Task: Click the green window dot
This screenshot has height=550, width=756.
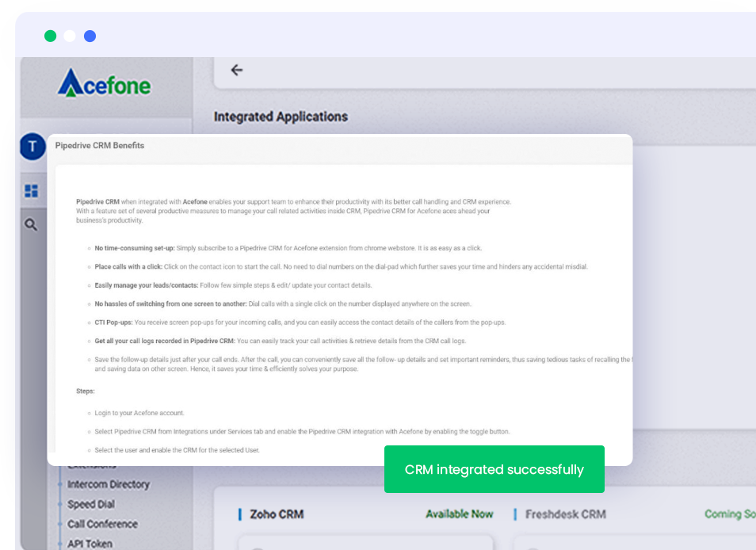Action: (x=50, y=36)
